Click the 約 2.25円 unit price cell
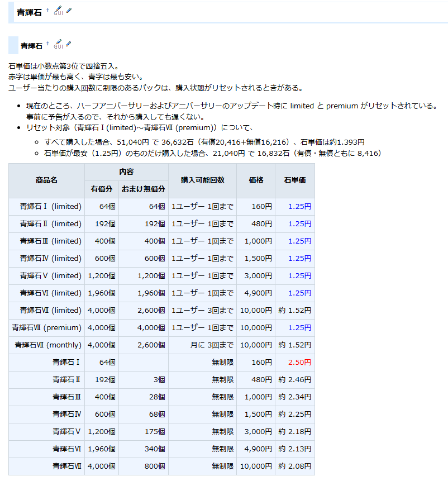 (x=295, y=415)
